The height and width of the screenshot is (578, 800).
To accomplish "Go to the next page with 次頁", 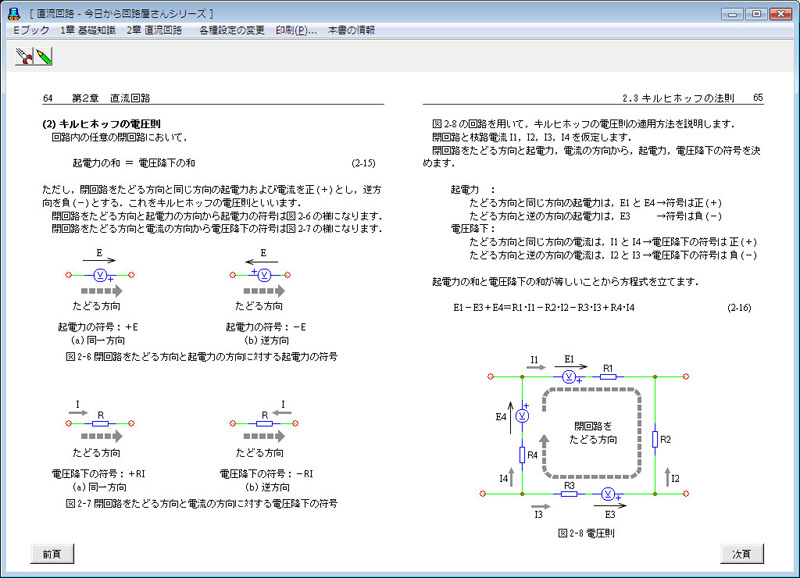I will (742, 554).
